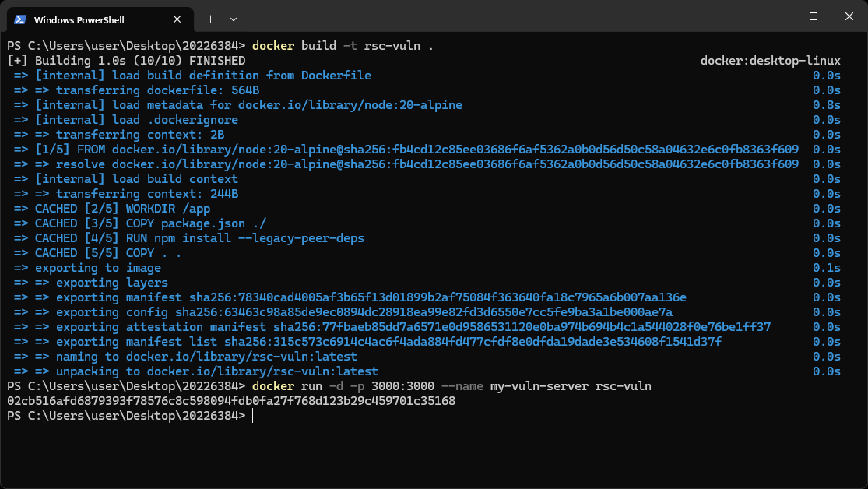Click the 'docker:desktop-linux' text

click(x=771, y=61)
